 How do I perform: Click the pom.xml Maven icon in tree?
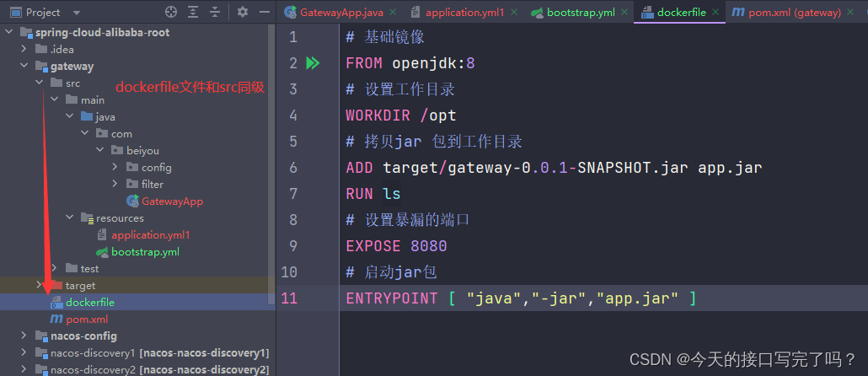pos(56,319)
